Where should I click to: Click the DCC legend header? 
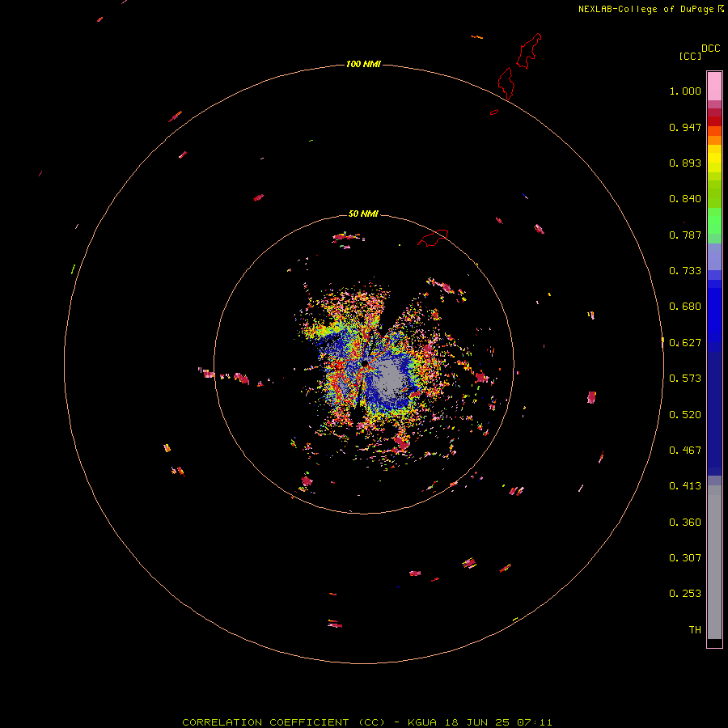[x=711, y=49]
